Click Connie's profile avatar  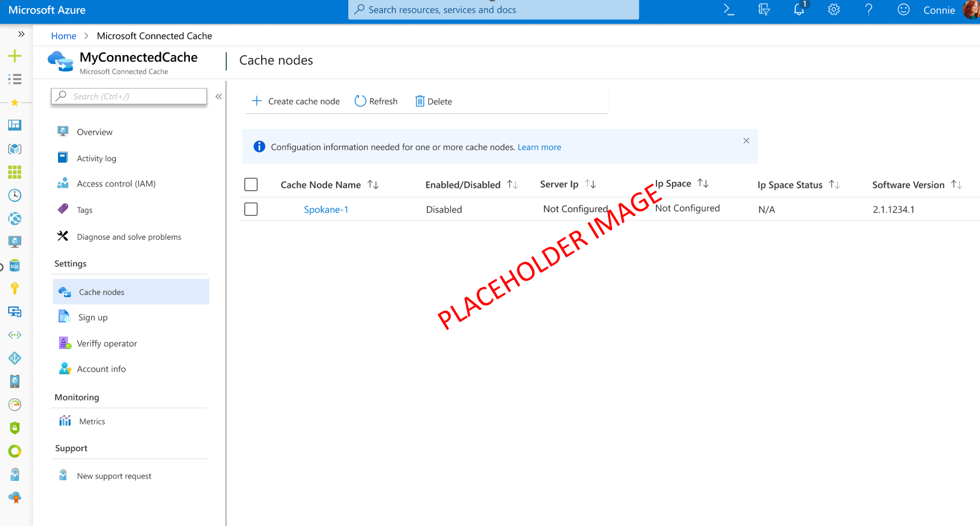click(971, 10)
